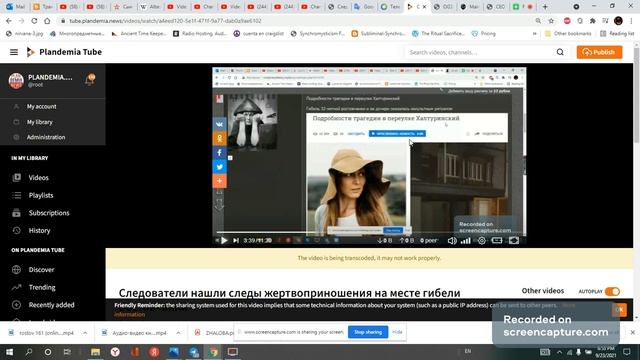
Task: Open My library in the sidebar
Action: pyautogui.click(x=40, y=122)
